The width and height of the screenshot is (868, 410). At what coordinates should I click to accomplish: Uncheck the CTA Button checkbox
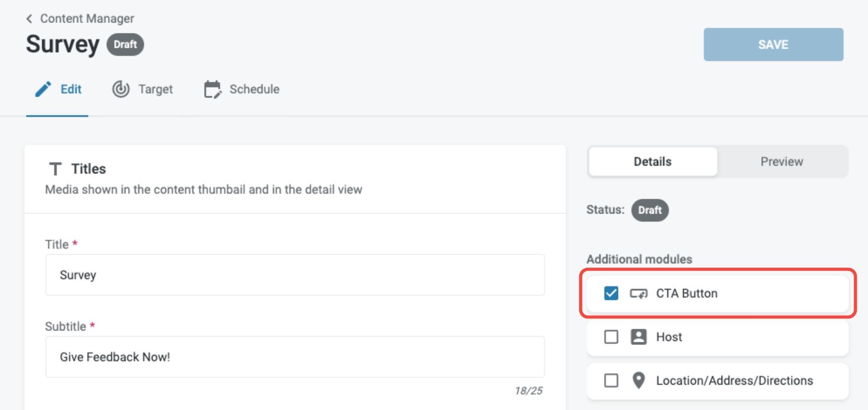611,294
